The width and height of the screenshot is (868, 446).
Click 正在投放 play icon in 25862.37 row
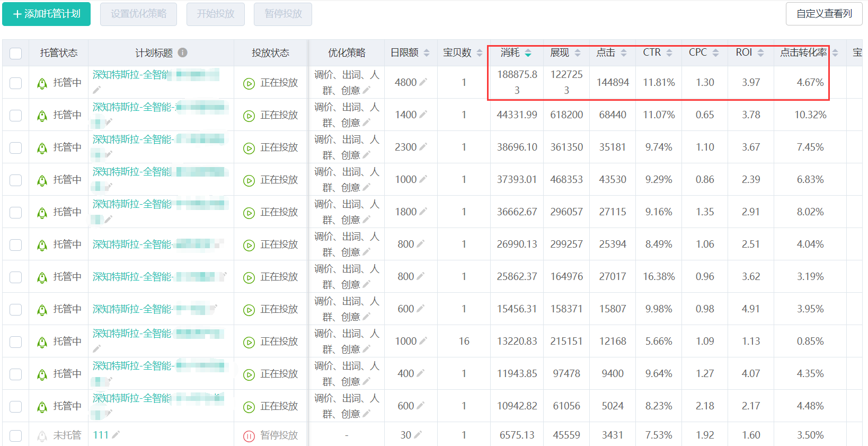[249, 277]
